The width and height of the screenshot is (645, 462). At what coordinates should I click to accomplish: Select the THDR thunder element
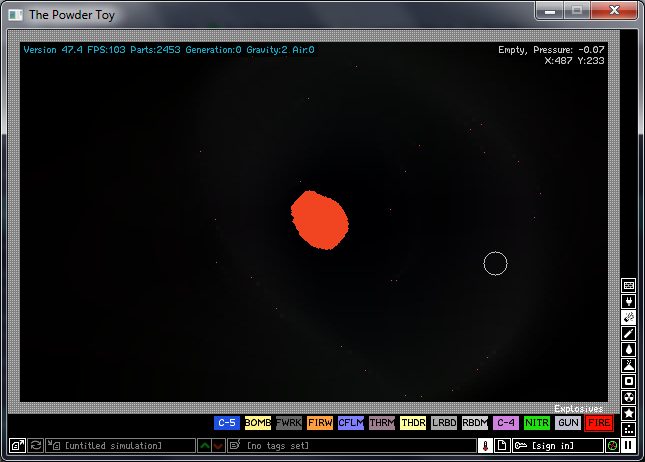tap(413, 423)
